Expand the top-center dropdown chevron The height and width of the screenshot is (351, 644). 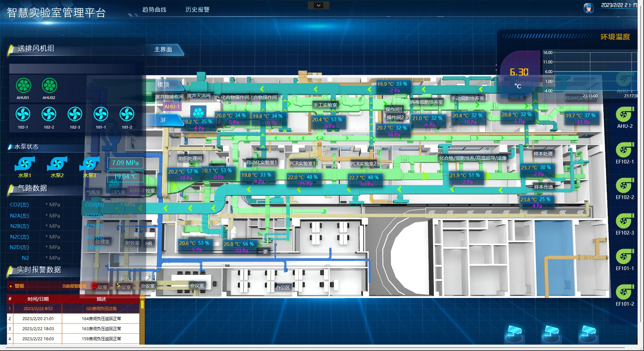pyautogui.click(x=319, y=5)
